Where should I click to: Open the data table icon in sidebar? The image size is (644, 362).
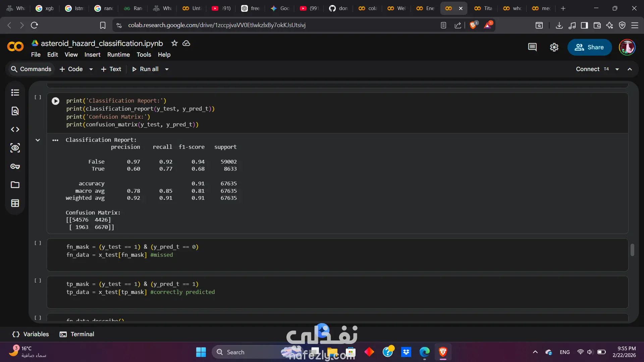click(15, 203)
